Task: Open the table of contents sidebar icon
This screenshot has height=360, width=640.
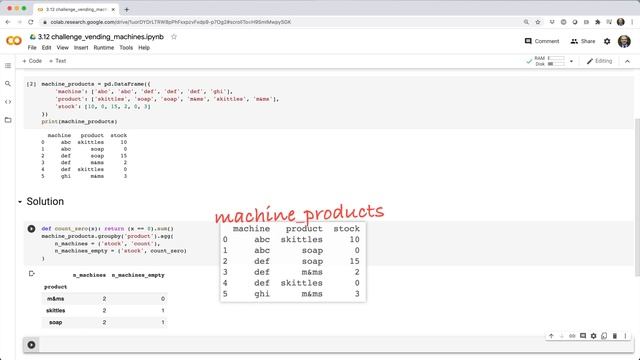Action: [x=8, y=65]
